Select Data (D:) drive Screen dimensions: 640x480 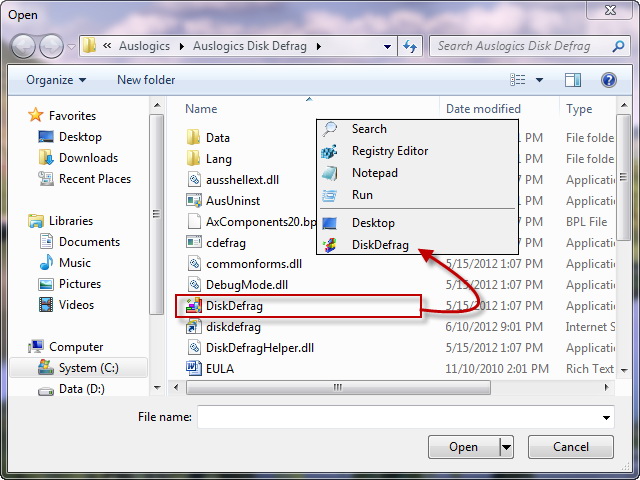point(71,389)
